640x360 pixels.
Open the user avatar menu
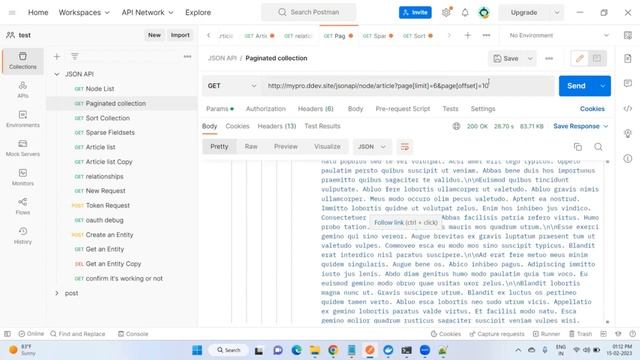pyautogui.click(x=484, y=13)
